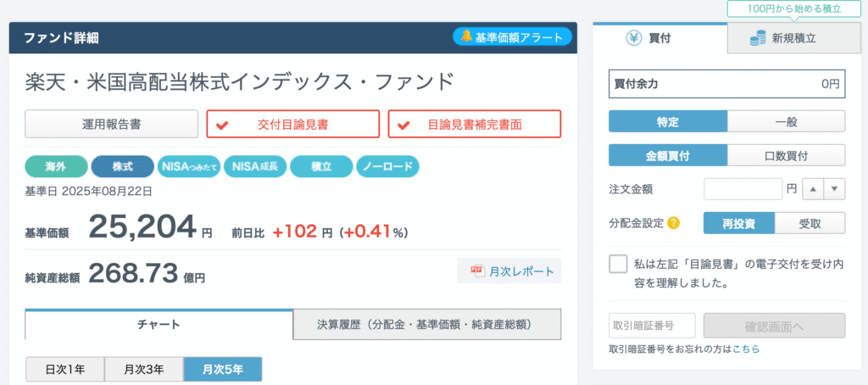Click the 海外 tag

(57, 166)
